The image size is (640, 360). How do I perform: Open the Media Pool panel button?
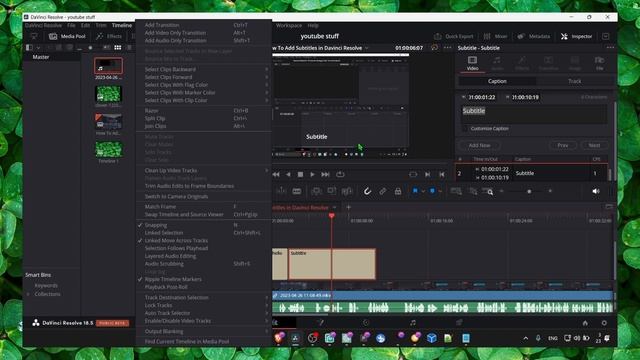tap(67, 36)
